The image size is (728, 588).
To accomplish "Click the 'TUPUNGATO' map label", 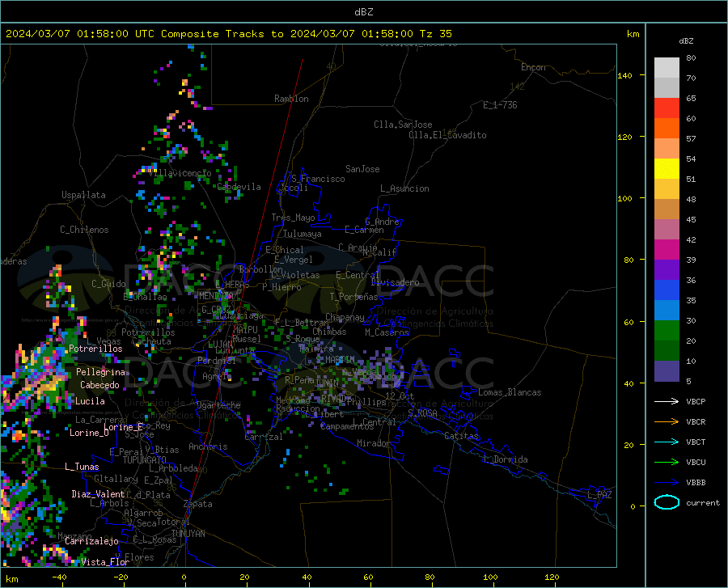I will [x=145, y=460].
